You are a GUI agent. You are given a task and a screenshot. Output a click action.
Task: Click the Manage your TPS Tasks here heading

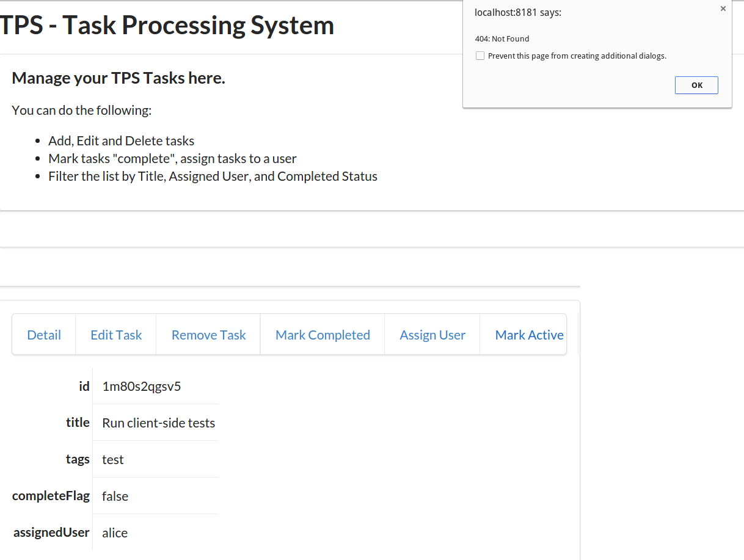tap(119, 78)
